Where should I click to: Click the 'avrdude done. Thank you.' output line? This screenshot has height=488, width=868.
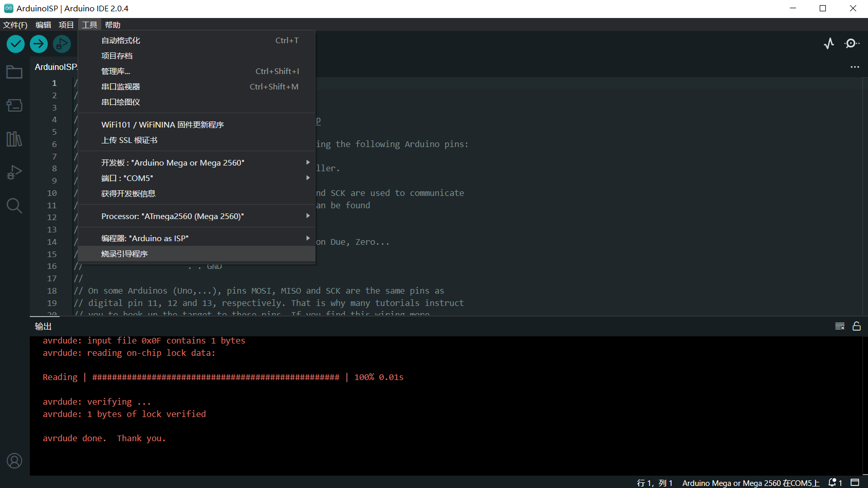point(104,439)
